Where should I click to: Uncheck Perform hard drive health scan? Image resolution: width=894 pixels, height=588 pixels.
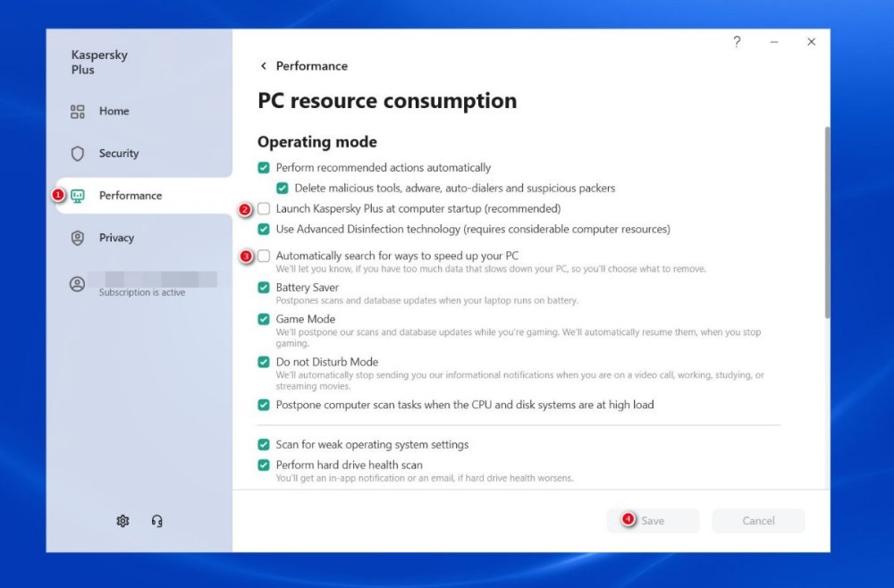[x=264, y=465]
